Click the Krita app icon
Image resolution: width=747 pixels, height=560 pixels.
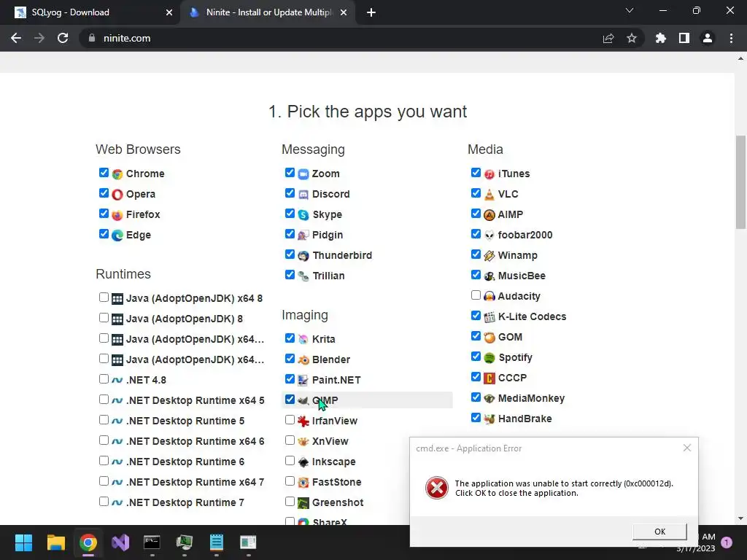click(303, 339)
